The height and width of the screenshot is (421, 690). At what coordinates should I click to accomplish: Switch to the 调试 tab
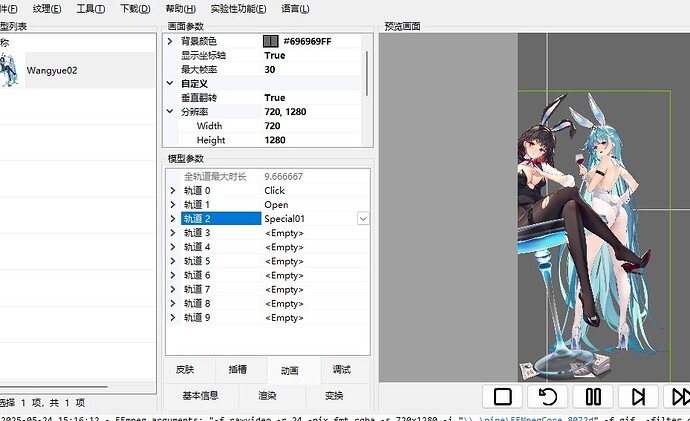pos(341,370)
